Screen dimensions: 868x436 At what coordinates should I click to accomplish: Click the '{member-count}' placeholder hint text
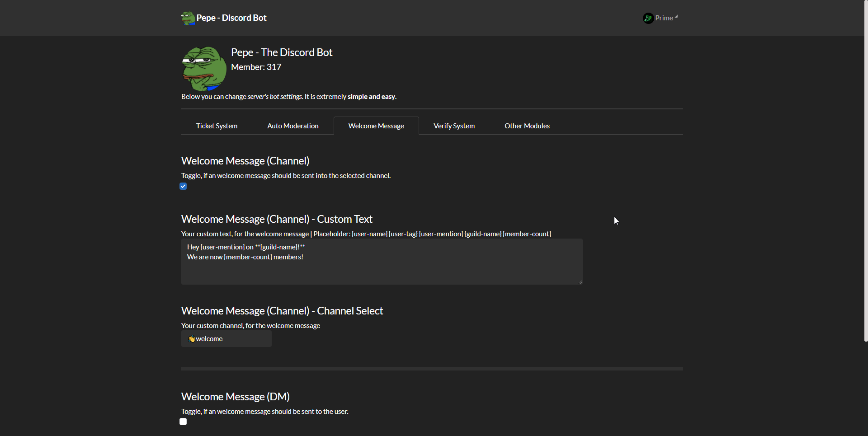click(x=527, y=234)
